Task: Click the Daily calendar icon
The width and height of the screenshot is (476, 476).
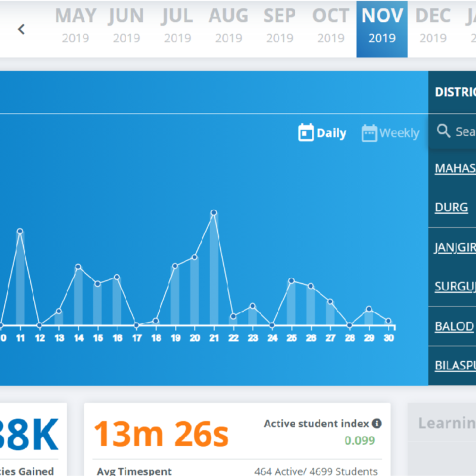Action: coord(306,133)
